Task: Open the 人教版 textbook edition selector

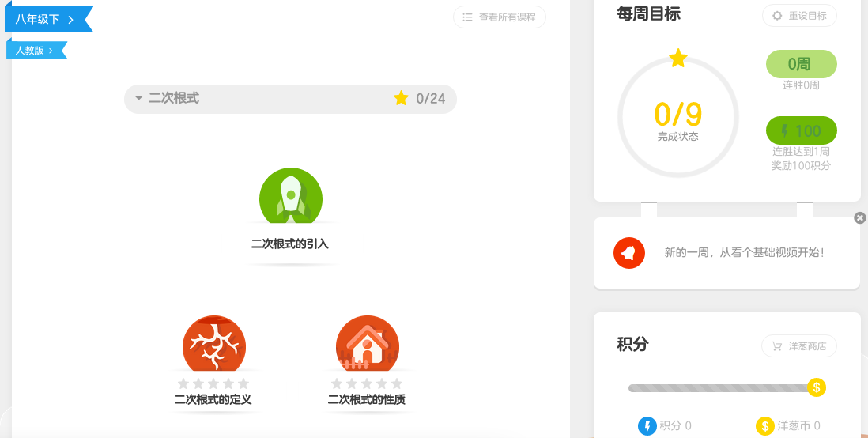Action: [x=35, y=51]
